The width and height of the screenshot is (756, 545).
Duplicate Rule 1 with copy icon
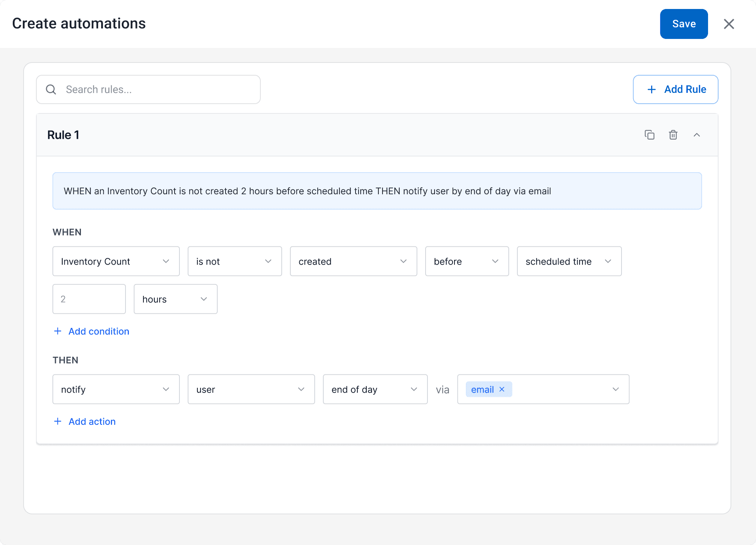coord(649,135)
